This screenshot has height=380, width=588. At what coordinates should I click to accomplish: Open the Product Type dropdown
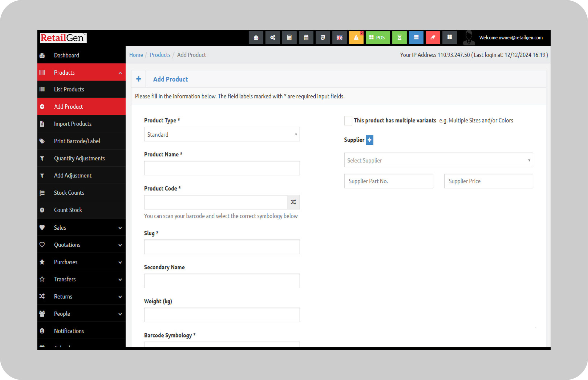(x=222, y=135)
